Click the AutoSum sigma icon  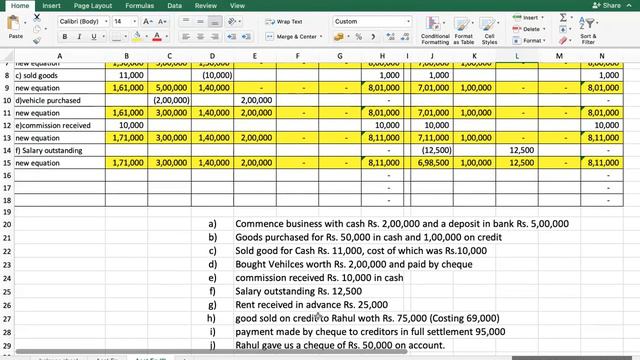[x=563, y=17]
